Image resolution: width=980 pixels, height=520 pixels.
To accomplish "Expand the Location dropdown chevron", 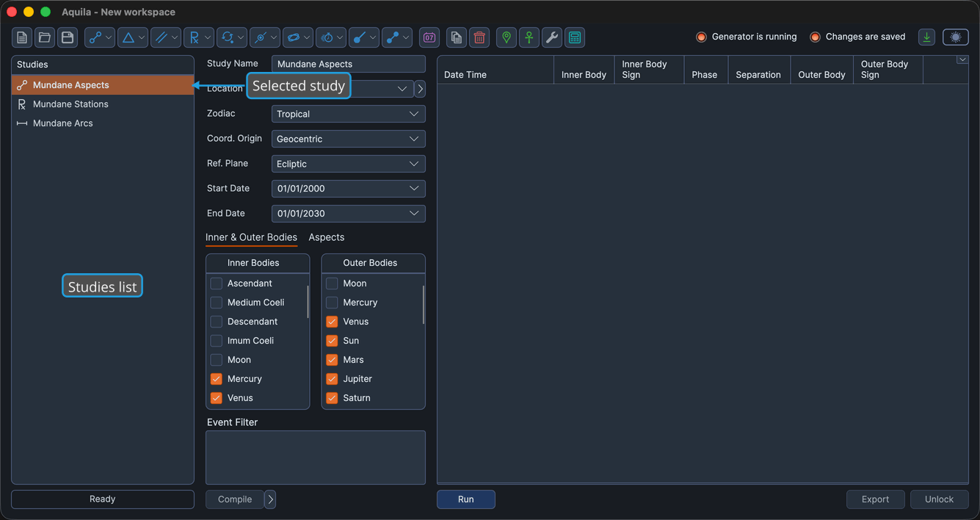I will (x=402, y=89).
